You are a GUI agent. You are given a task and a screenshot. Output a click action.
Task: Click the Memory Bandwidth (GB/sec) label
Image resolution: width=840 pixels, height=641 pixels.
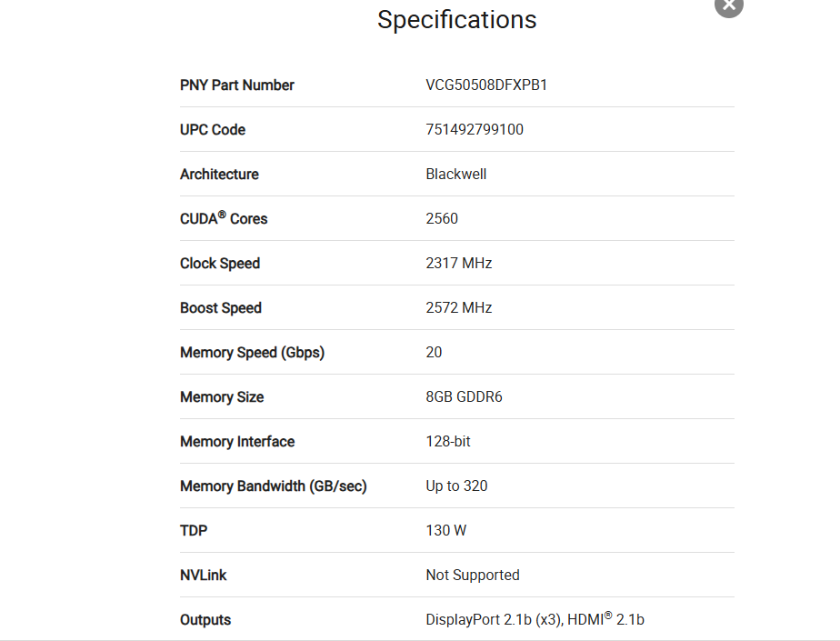click(274, 486)
